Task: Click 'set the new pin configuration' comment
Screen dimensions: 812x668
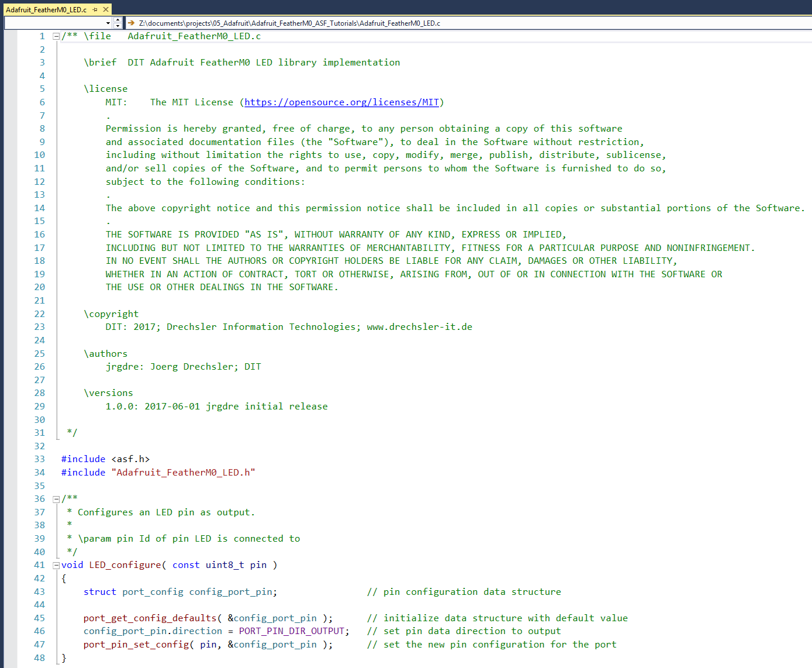Action: pyautogui.click(x=492, y=645)
